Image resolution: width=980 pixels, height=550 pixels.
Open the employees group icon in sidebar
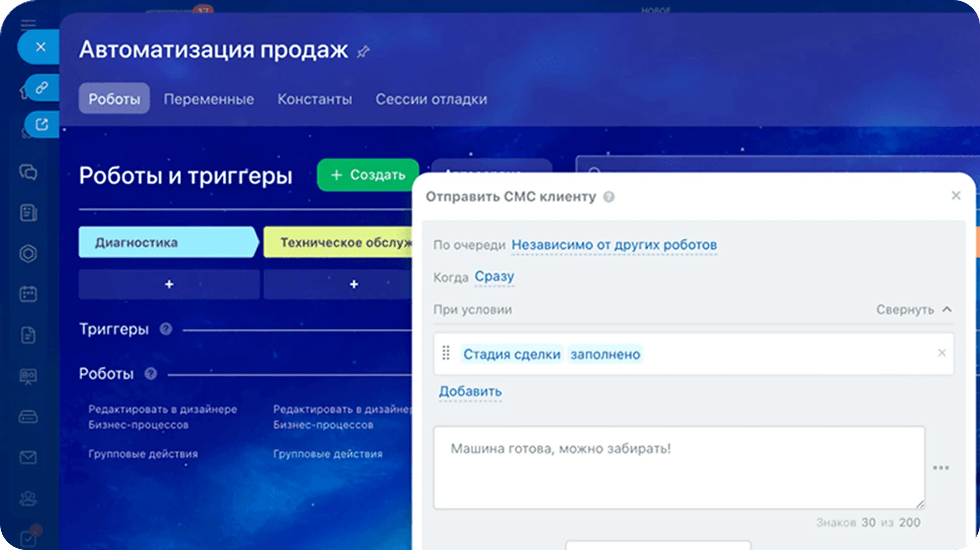(x=28, y=498)
